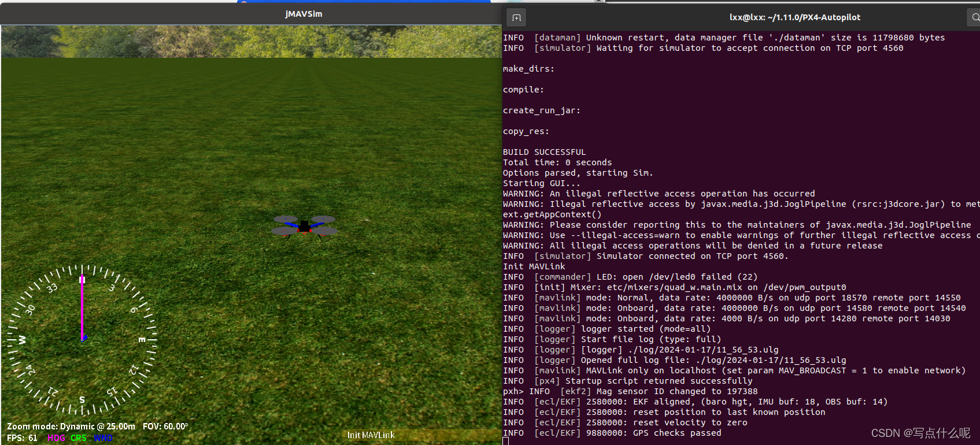Click the 'An illegal reflective access operation' warning
This screenshot has width=980, height=445.
(x=659, y=194)
